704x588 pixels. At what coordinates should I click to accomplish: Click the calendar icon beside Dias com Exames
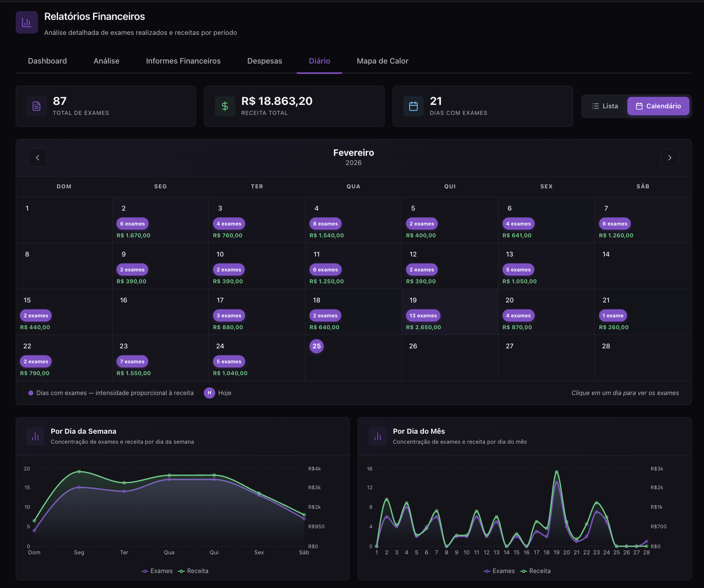tap(413, 106)
